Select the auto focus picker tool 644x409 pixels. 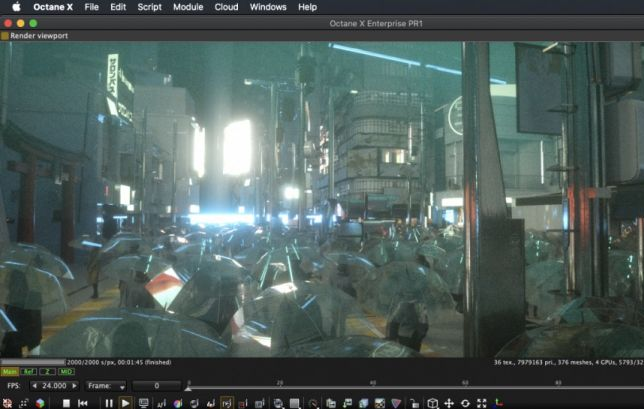coord(161,403)
